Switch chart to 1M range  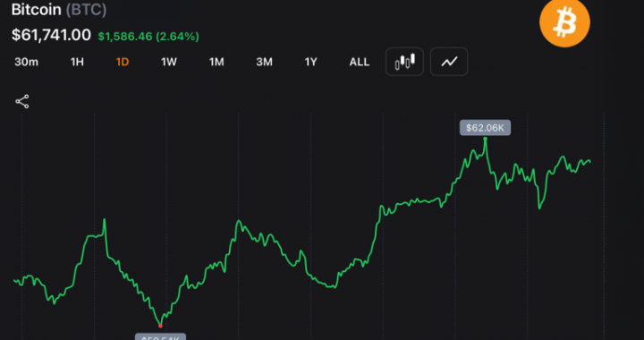[x=216, y=62]
